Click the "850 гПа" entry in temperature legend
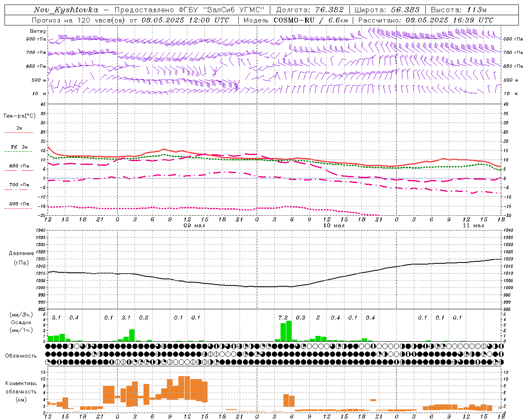 (19, 166)
